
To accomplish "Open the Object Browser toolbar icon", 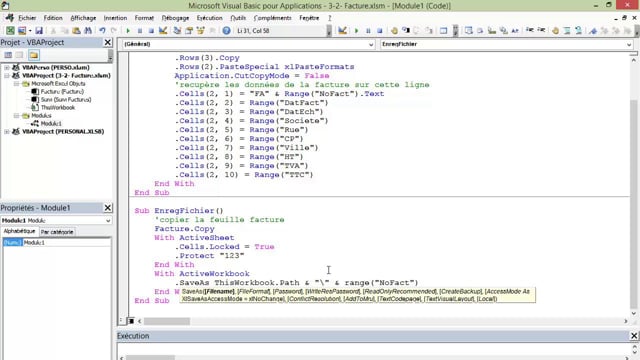I will click(200, 31).
